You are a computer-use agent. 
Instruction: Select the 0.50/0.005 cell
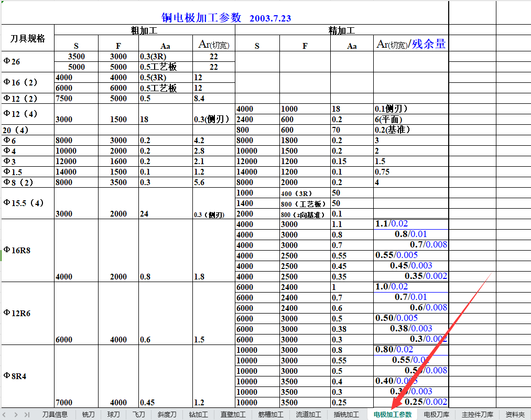pos(411,318)
